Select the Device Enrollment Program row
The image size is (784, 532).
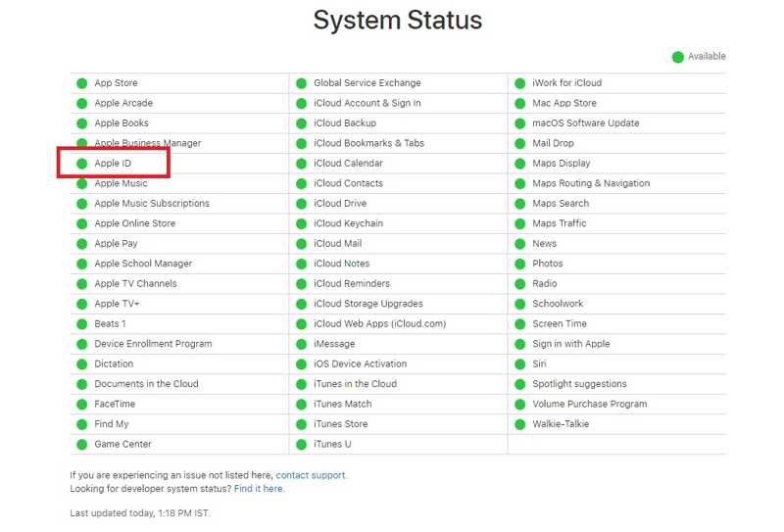(x=179, y=344)
